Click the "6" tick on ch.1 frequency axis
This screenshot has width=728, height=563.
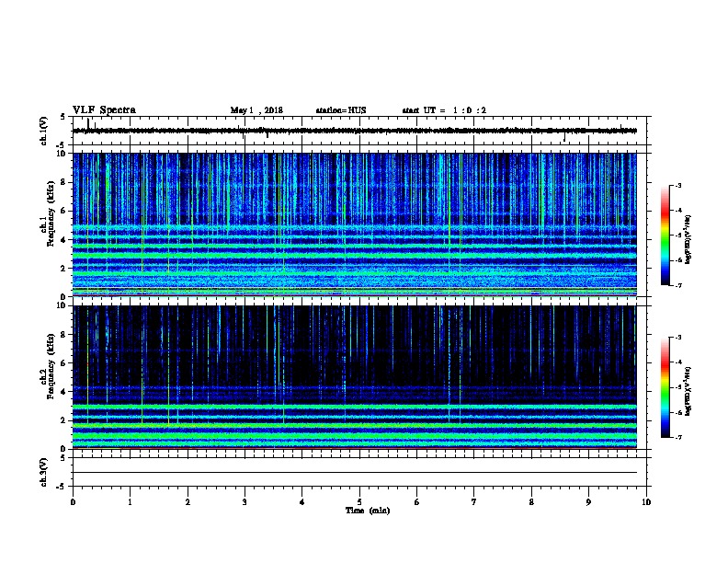coord(63,211)
